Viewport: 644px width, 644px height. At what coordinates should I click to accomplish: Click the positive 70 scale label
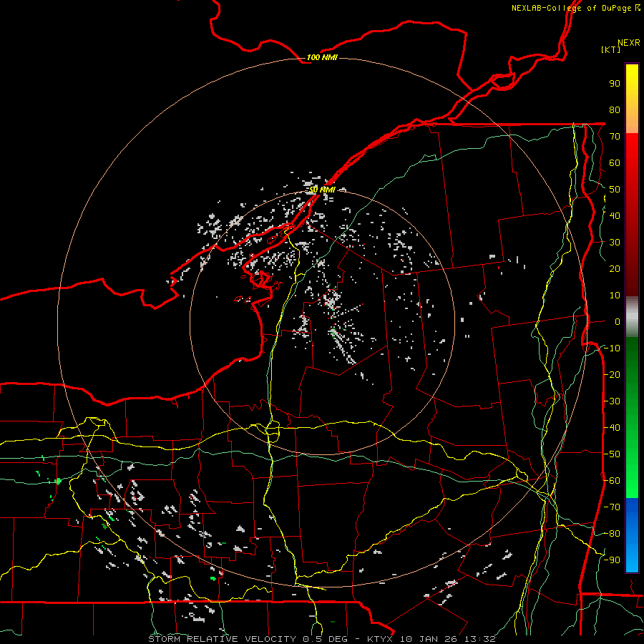click(615, 137)
